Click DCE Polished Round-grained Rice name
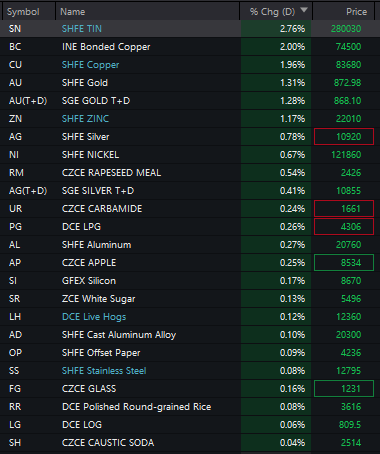The height and width of the screenshot is (454, 380). coord(136,407)
